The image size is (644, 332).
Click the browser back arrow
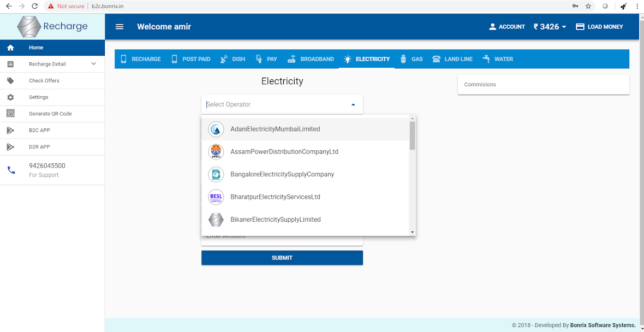[9, 6]
